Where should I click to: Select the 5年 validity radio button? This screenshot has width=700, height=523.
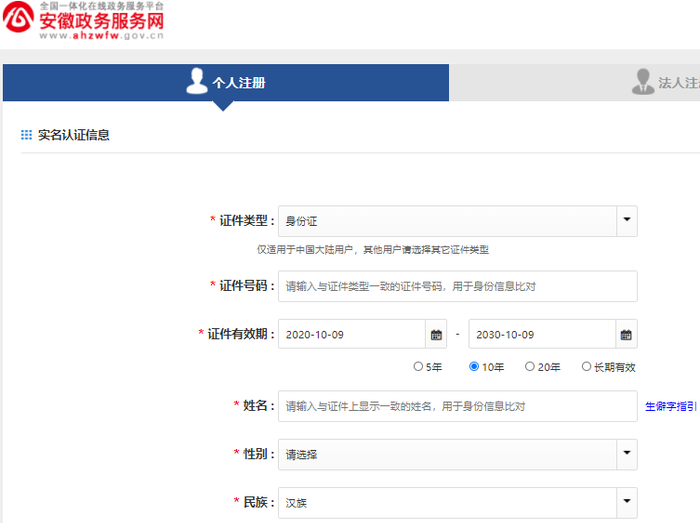tap(418, 367)
